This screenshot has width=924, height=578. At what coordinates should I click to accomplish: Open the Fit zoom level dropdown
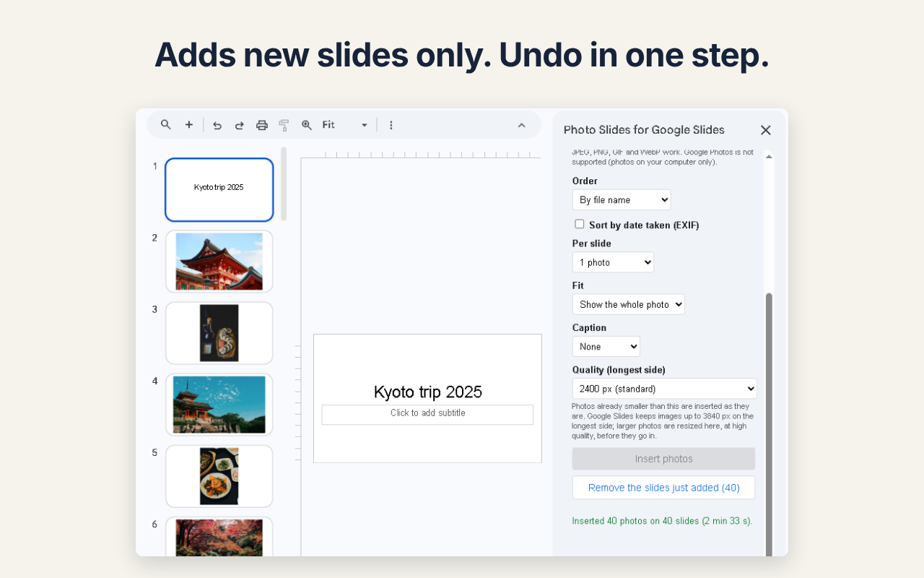click(345, 125)
